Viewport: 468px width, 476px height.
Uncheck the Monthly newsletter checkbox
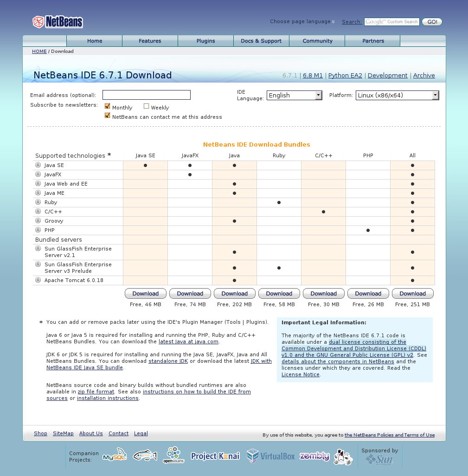click(x=107, y=106)
